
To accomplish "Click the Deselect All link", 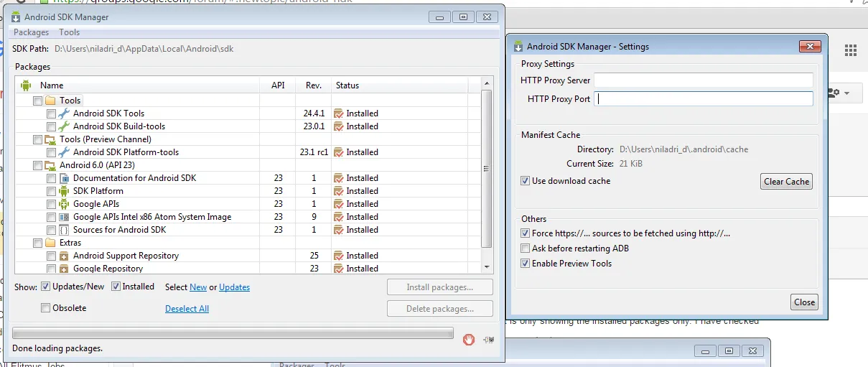I will 187,309.
